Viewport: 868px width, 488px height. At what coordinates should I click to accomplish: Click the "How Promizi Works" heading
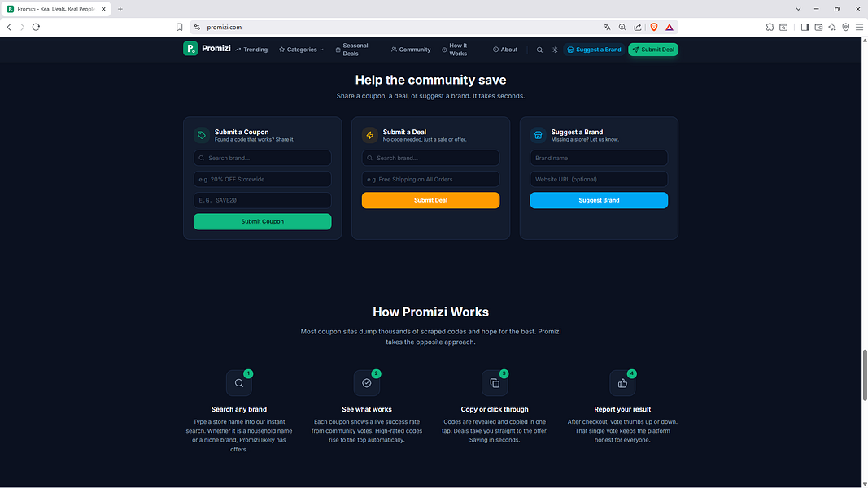(x=430, y=312)
